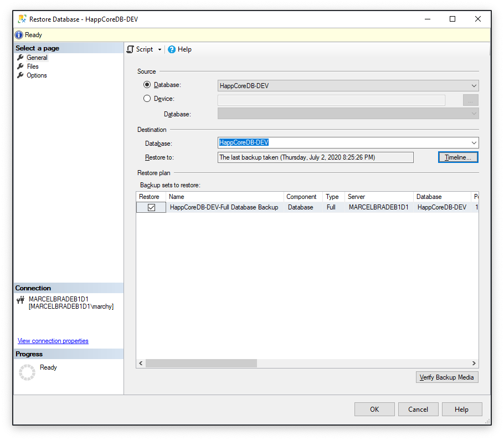This screenshot has height=440, width=504.
Task: Expand the Script button dropdown arrow
Action: click(161, 49)
